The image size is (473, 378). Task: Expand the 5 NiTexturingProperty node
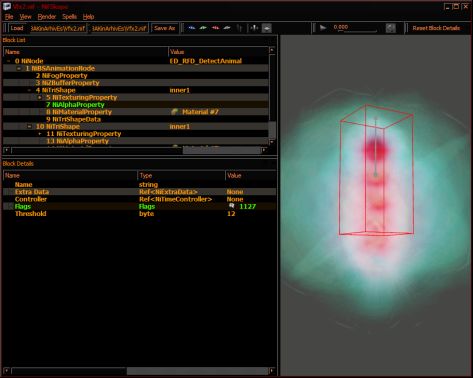coord(40,97)
